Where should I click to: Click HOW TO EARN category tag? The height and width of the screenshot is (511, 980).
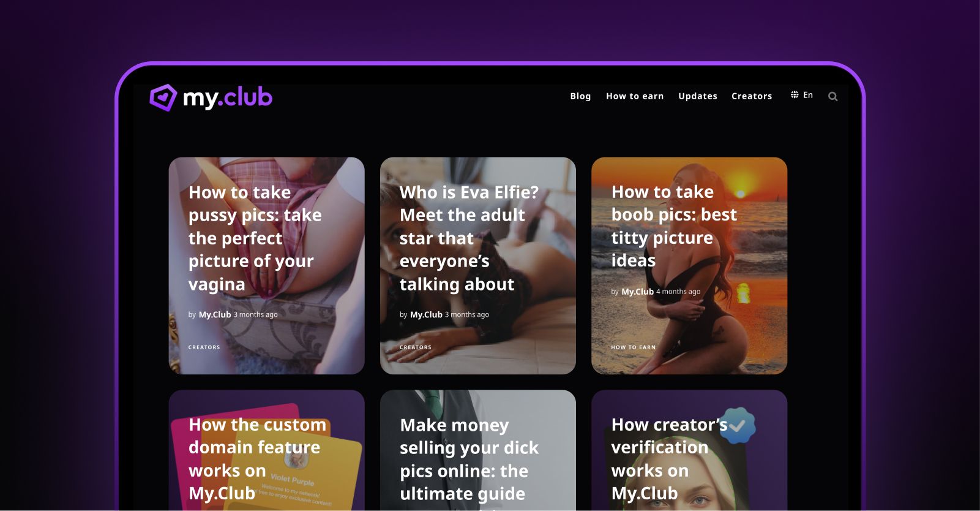(x=633, y=347)
